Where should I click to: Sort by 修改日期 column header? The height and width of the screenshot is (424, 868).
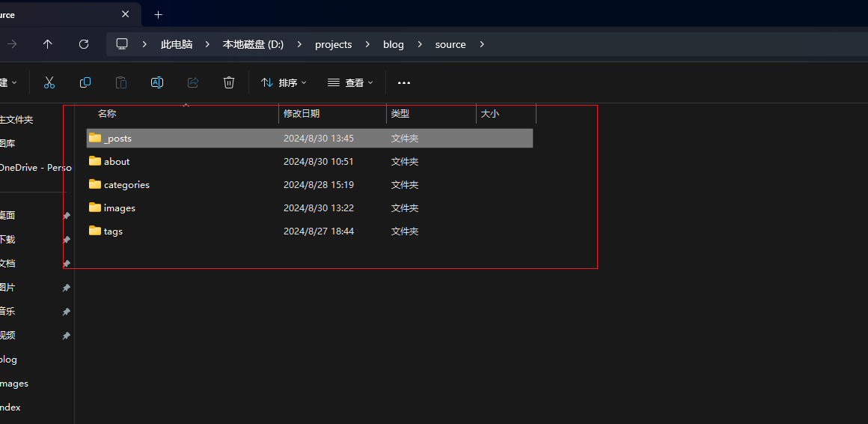pos(302,114)
